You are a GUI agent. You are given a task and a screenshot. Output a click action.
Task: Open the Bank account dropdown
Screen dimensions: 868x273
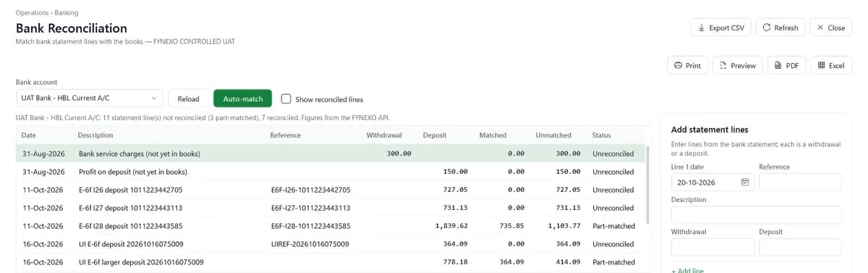[90, 98]
